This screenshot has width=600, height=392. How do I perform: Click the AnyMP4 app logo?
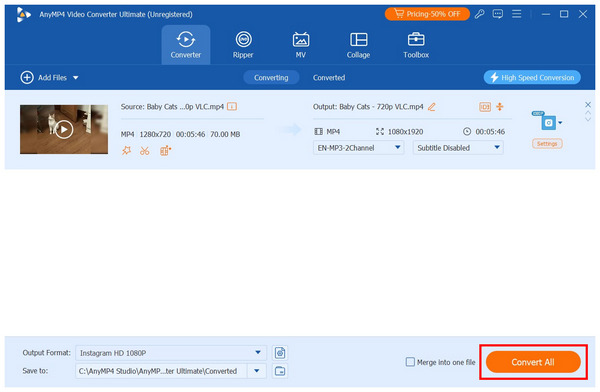click(23, 15)
